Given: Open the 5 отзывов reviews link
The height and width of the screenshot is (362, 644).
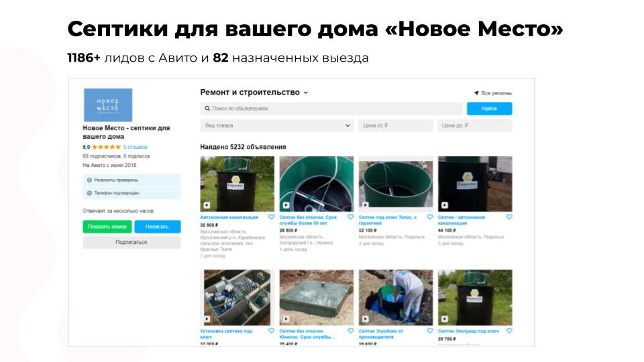Looking at the screenshot, I should coord(135,147).
